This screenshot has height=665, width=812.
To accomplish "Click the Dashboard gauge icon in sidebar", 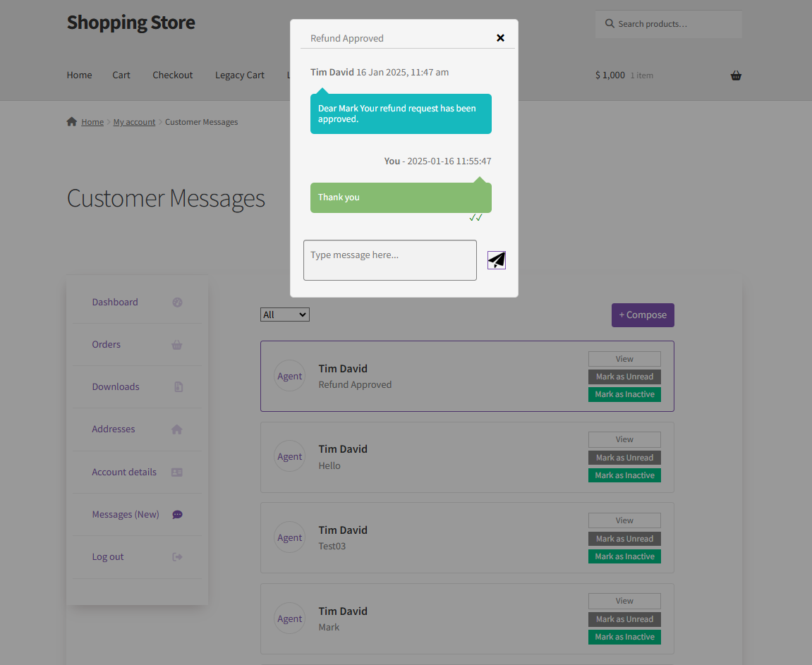I will point(177,303).
